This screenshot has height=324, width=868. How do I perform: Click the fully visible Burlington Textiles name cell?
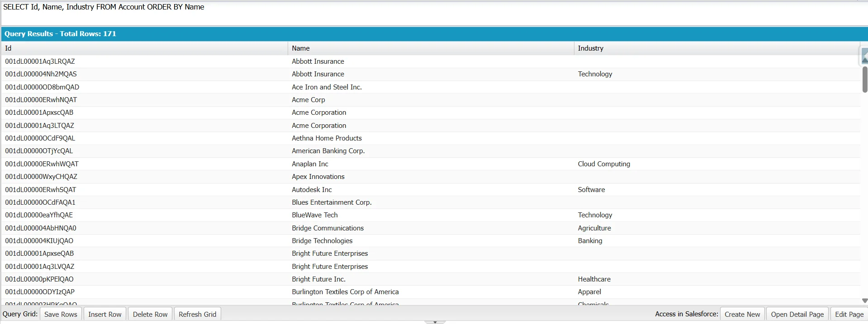[431, 292]
